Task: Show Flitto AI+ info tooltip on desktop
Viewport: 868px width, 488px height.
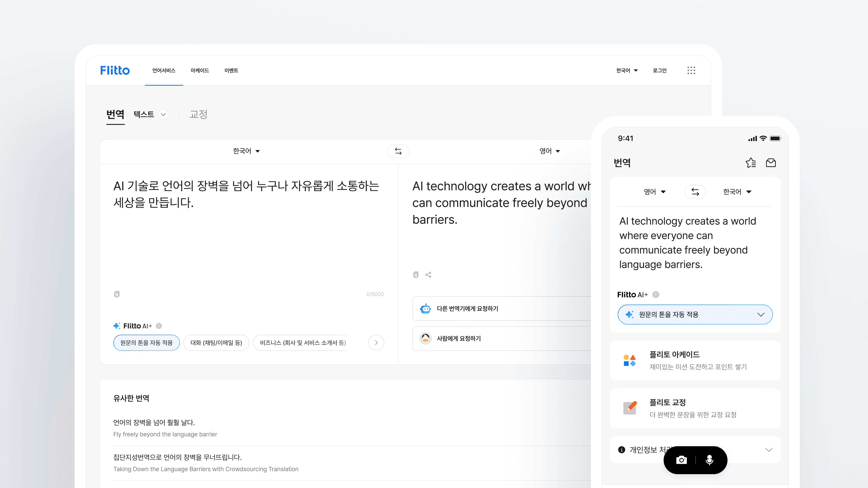Action: point(159,326)
